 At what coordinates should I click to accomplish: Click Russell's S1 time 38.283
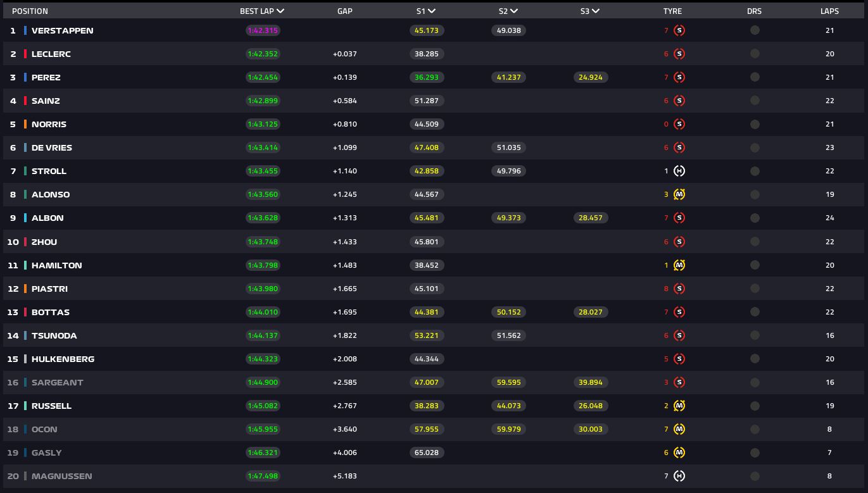click(427, 406)
